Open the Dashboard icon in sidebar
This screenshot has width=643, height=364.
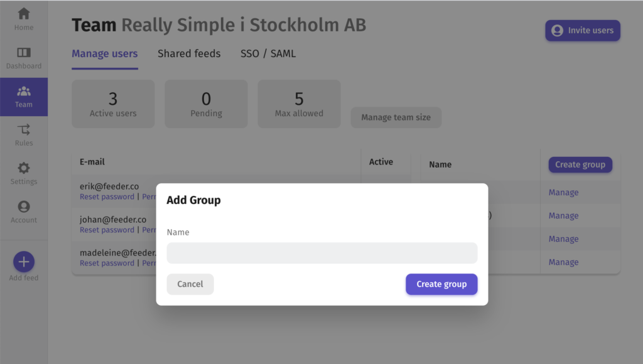[x=24, y=53]
